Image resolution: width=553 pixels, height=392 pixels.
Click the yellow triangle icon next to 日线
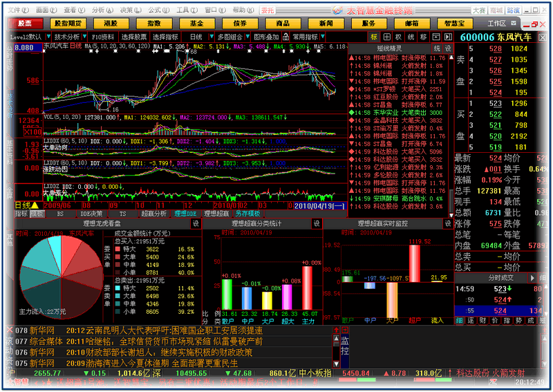tap(35, 205)
